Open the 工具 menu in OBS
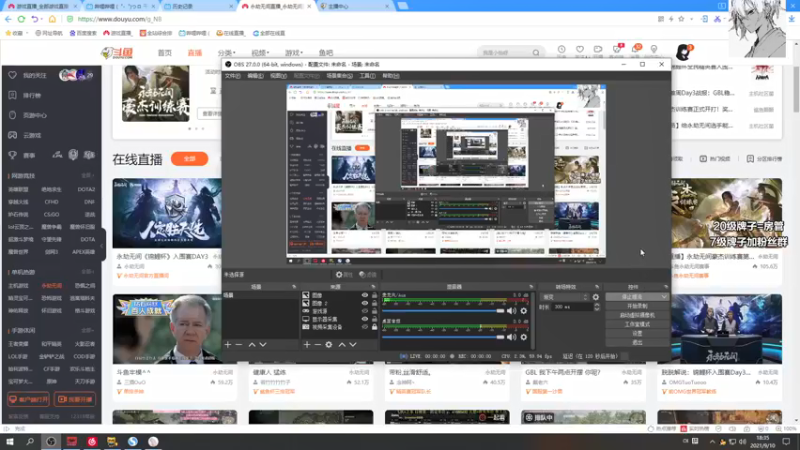The image size is (800, 450). (366, 76)
